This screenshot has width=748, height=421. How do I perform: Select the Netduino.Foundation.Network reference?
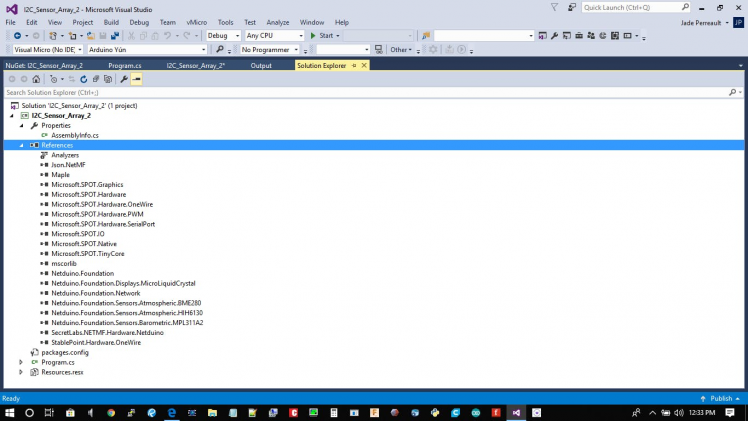click(96, 293)
